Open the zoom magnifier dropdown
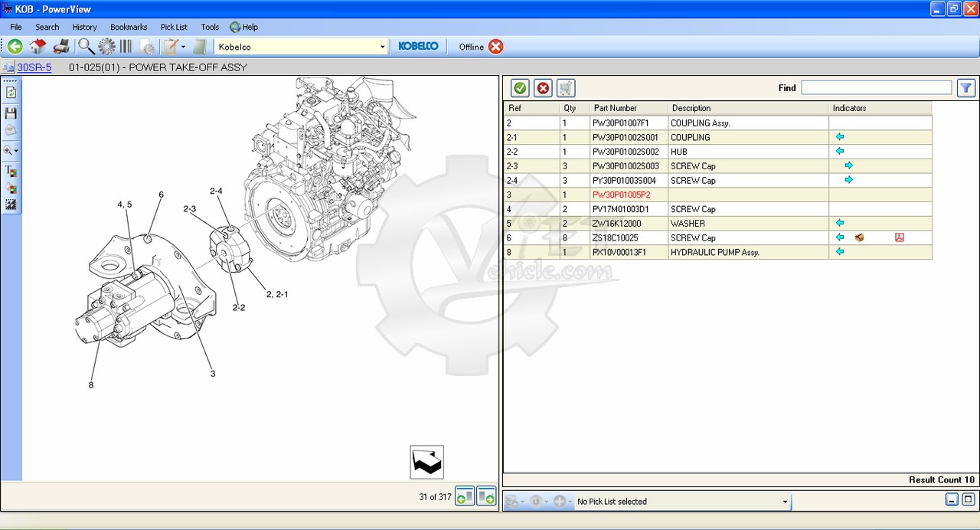This screenshot has height=530, width=980. click(x=11, y=151)
